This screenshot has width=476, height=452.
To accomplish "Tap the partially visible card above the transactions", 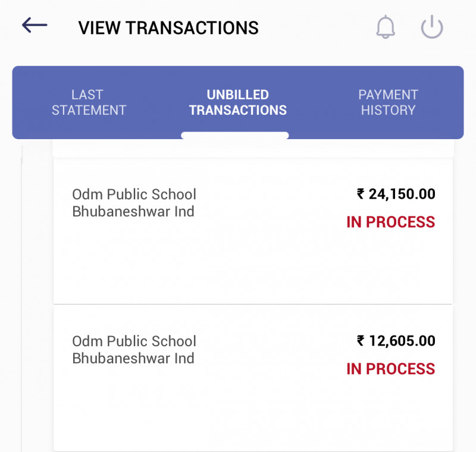I will point(253,149).
